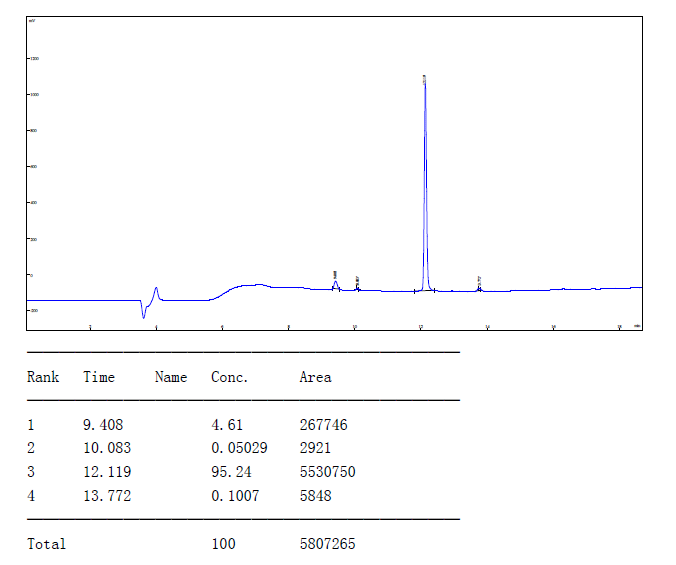Click the Total row label

click(x=46, y=544)
